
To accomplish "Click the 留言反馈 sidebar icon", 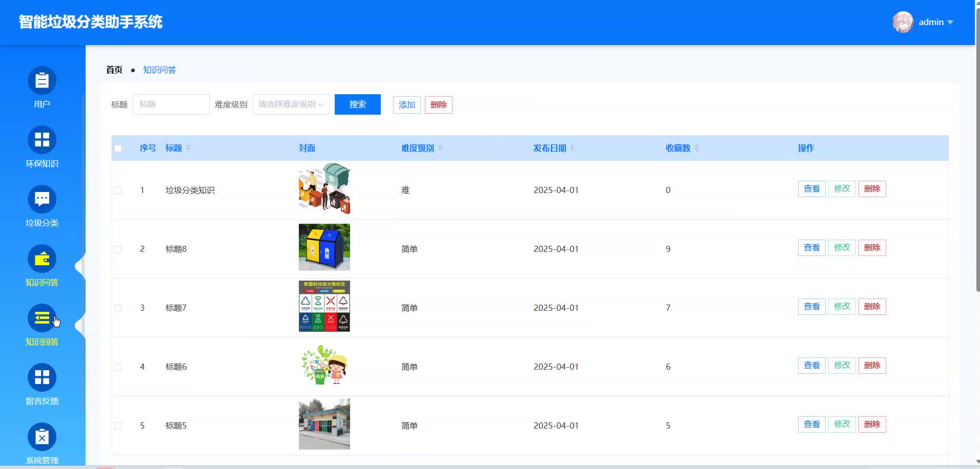I will [42, 377].
